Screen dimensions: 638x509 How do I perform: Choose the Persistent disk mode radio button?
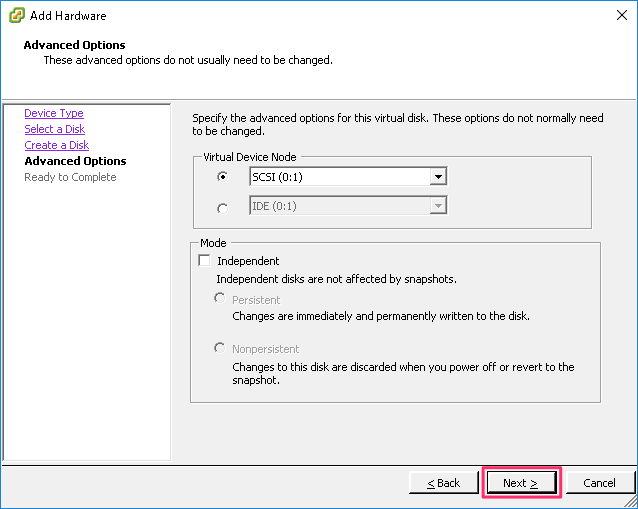(x=220, y=298)
